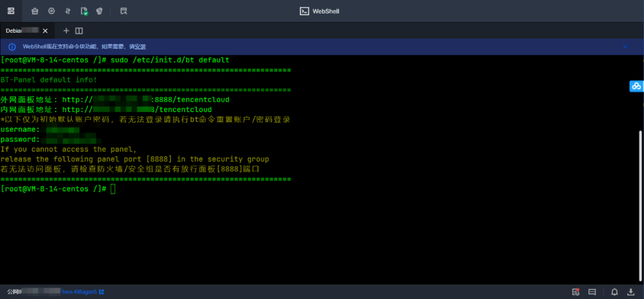Open the hexagon settings icon
644x299 pixels.
51,11
